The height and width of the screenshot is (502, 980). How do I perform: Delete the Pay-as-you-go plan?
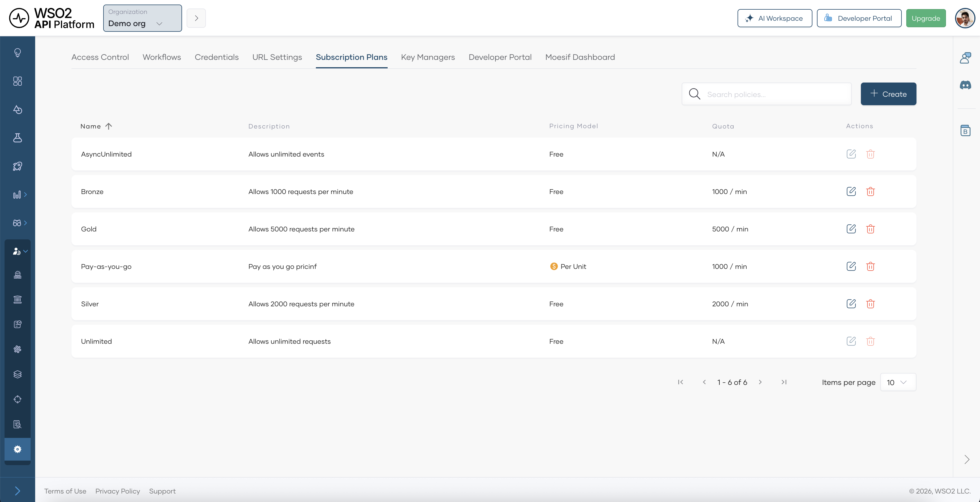871,266
